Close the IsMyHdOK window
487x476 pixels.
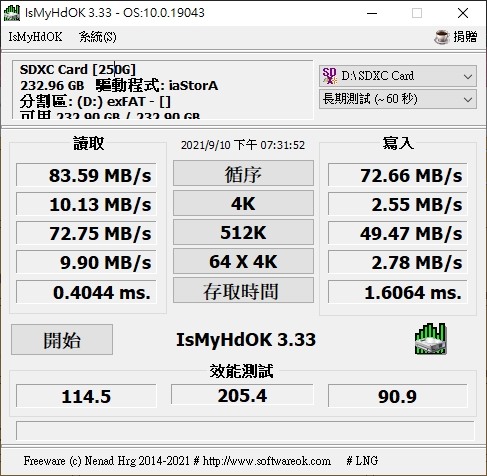463,13
